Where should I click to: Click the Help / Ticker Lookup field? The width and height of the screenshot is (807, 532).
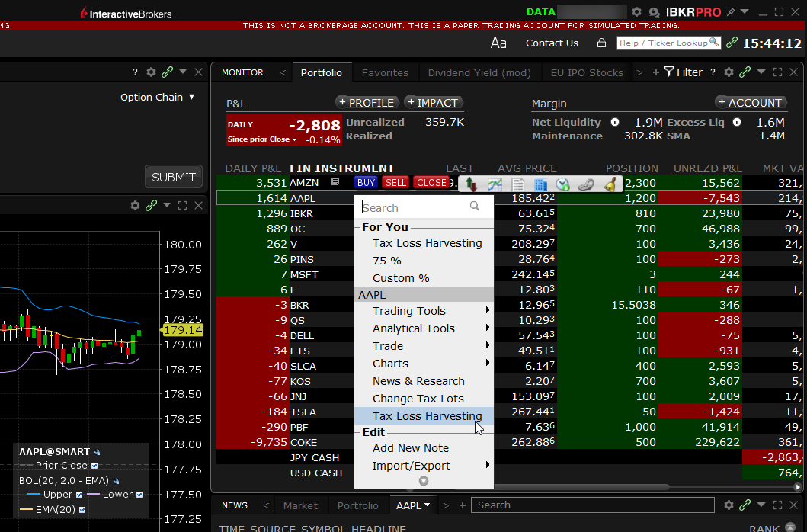click(x=667, y=43)
